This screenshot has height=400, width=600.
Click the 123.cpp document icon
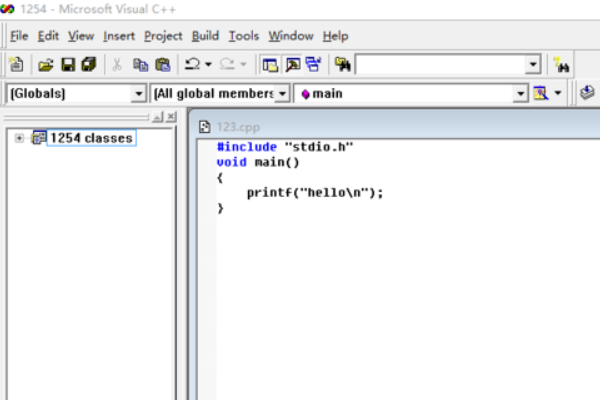(205, 127)
